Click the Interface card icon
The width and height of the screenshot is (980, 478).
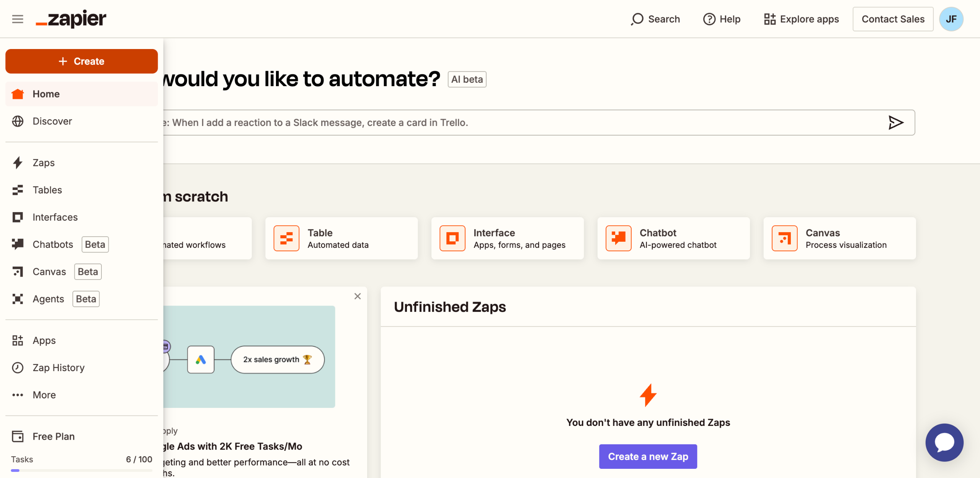[452, 238]
